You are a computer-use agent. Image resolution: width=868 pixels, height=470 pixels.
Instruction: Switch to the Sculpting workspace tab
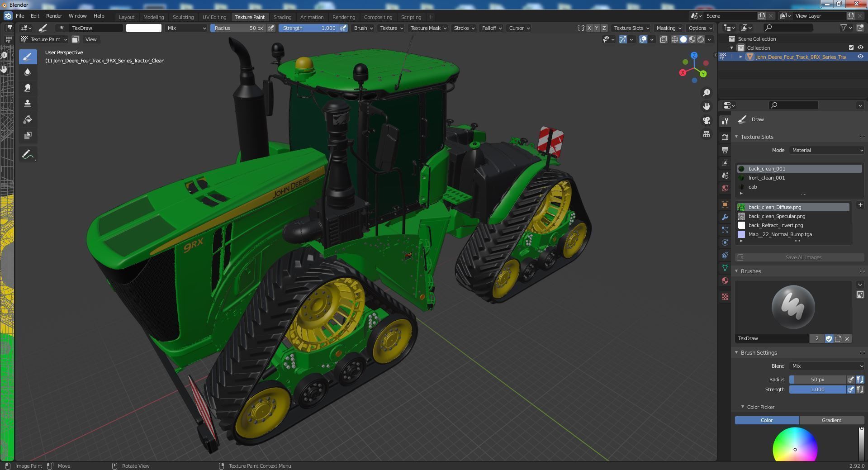[x=183, y=17]
